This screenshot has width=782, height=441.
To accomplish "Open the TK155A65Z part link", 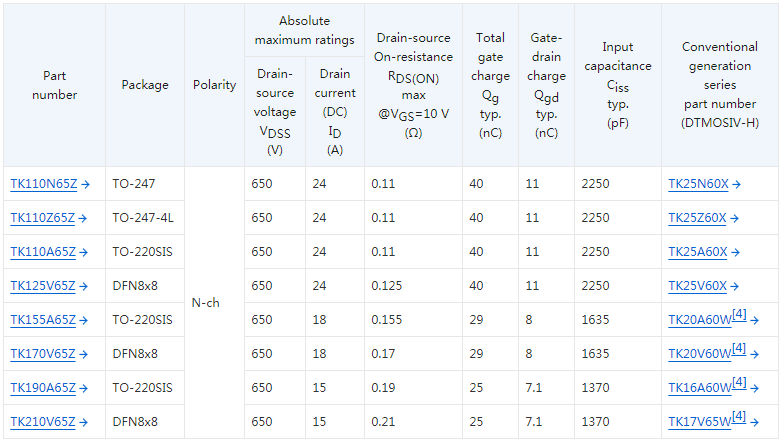I will coord(43,321).
